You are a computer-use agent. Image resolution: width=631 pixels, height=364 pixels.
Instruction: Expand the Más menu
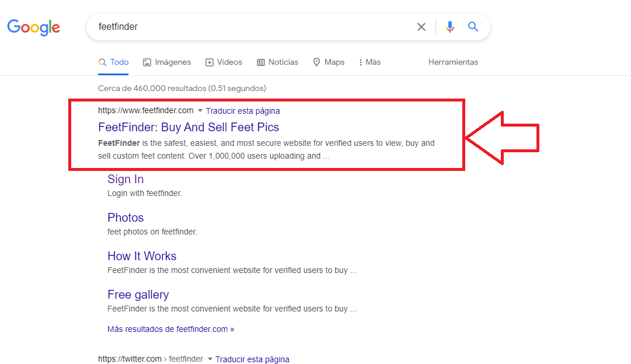click(x=369, y=62)
